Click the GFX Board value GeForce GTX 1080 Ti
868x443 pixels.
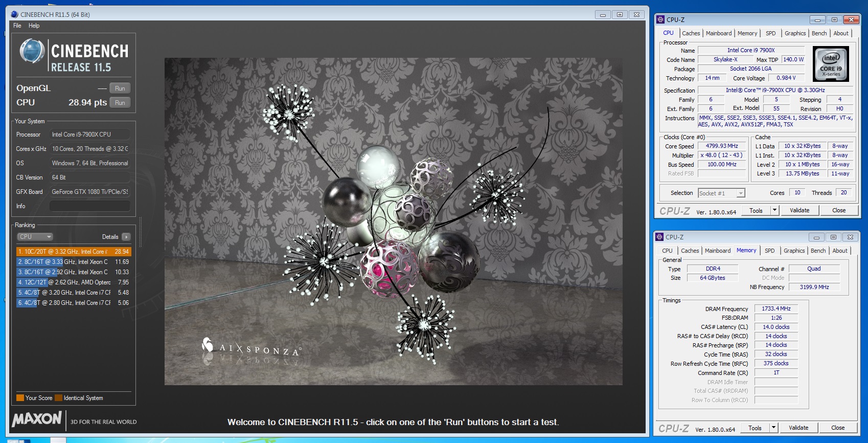(x=89, y=192)
